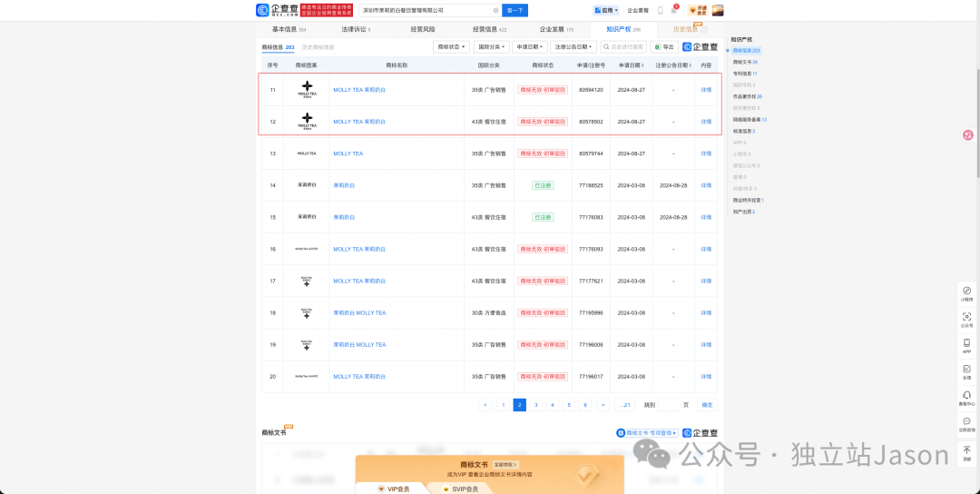Open the notification bell
980x494 pixels.
point(673,10)
